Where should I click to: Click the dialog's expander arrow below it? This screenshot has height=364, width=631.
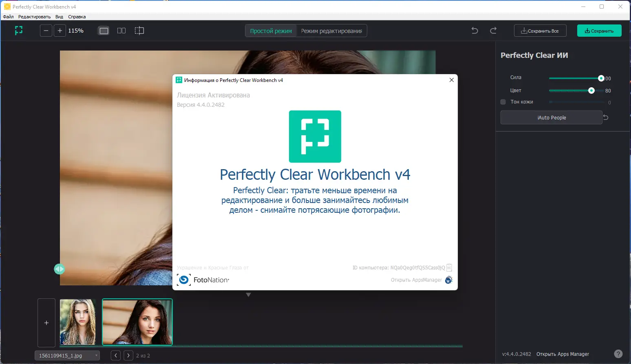click(x=248, y=294)
